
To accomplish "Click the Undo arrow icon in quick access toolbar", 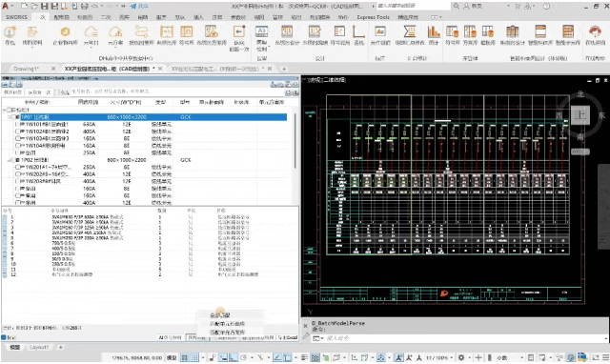I will click(95, 7).
